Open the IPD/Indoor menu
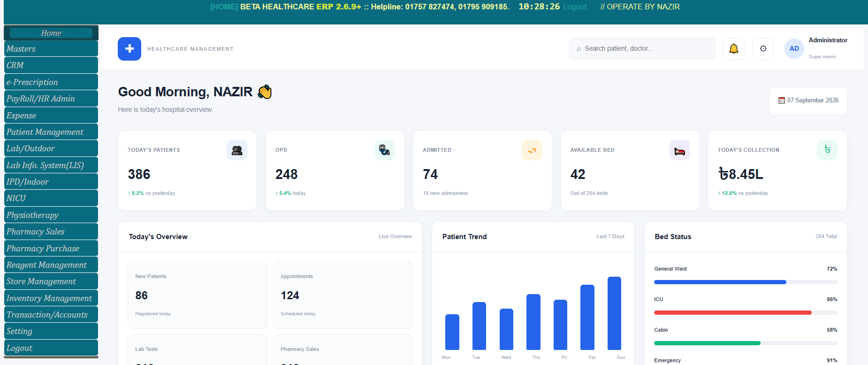 click(x=51, y=182)
